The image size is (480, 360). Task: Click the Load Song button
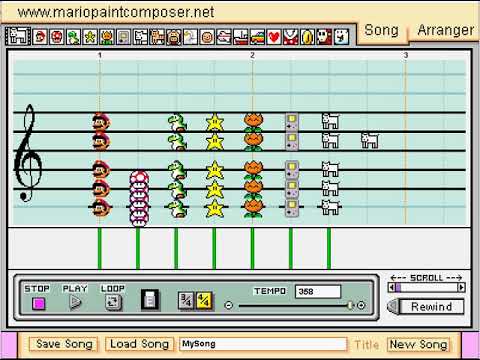pos(139,344)
